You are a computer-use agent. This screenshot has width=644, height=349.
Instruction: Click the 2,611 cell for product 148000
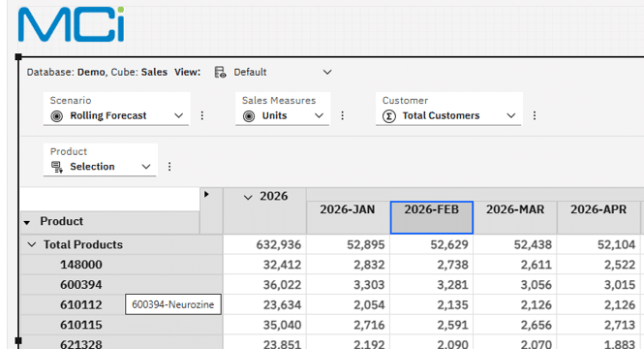(515, 265)
